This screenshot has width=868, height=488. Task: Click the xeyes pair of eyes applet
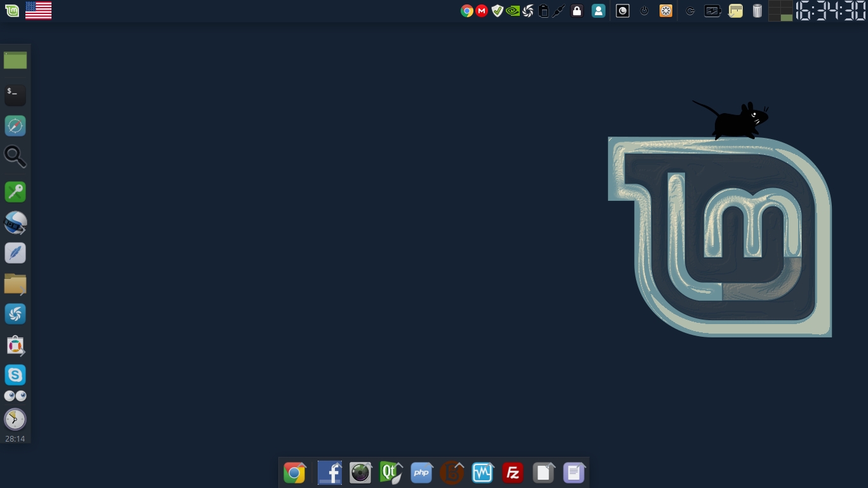point(15,396)
